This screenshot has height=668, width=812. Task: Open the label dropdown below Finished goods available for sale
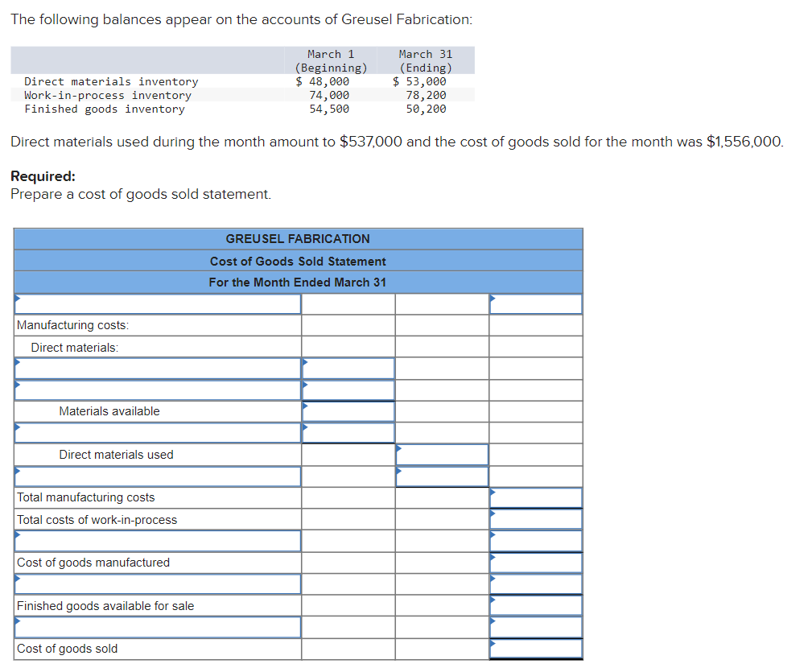[x=158, y=627]
